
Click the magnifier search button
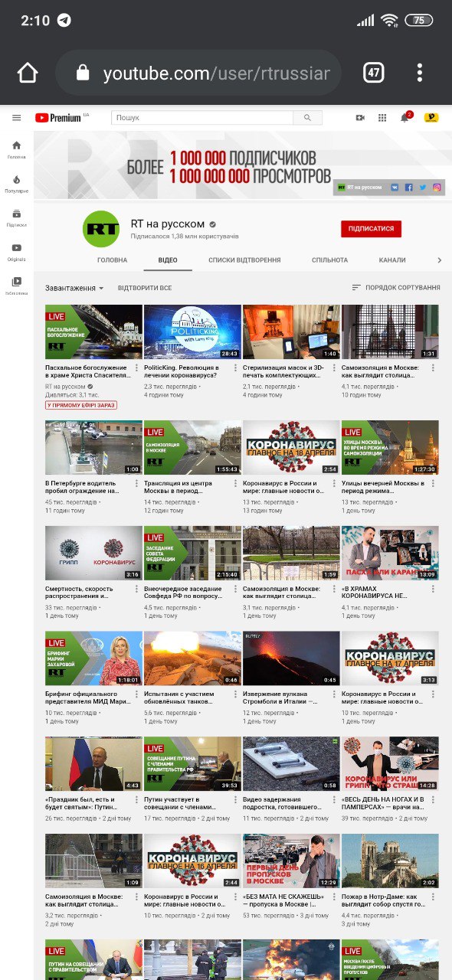click(308, 118)
